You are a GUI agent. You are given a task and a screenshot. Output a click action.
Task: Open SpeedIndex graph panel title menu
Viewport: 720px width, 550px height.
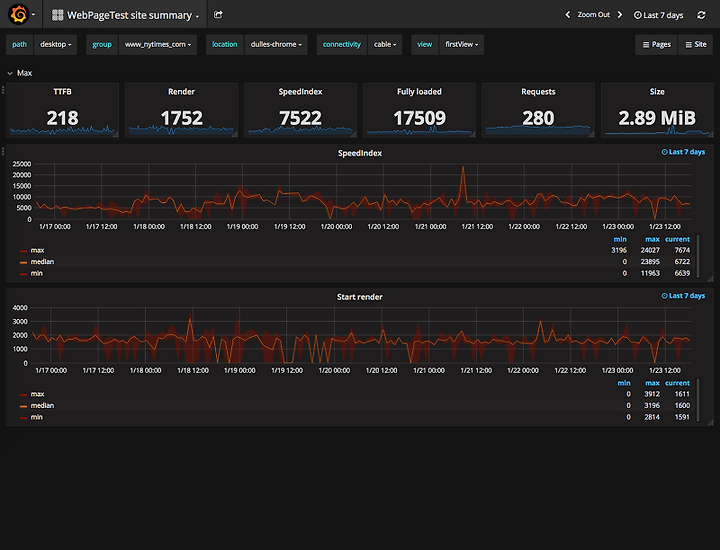360,153
